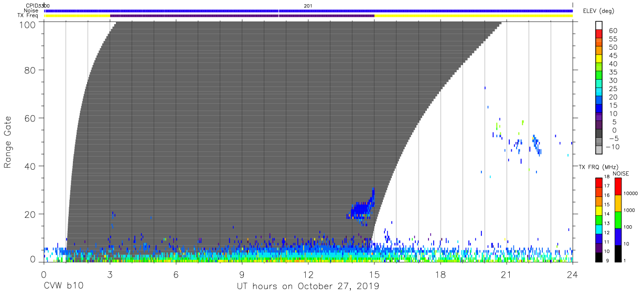
Task: Click the "3" tick on the UT hours axis
Action: pyautogui.click(x=110, y=274)
